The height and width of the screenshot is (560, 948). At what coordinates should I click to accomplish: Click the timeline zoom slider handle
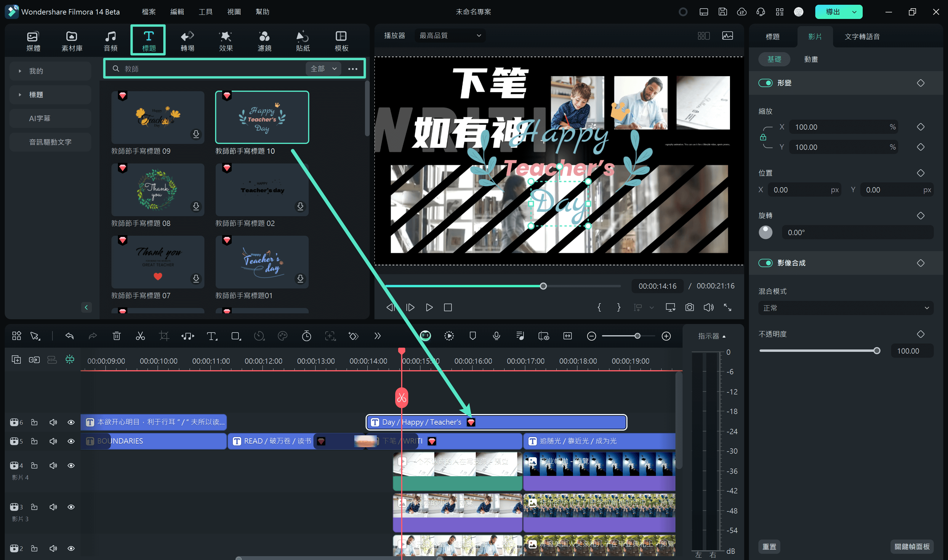[638, 336]
